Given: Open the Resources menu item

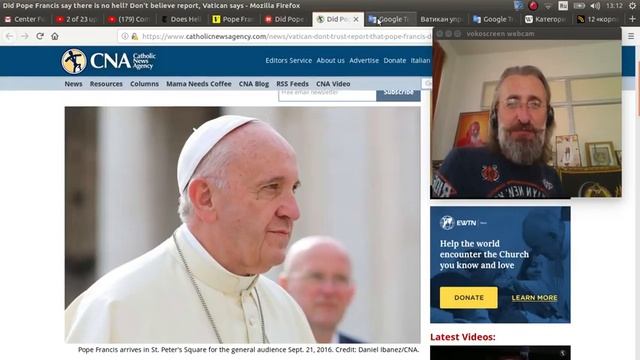Looking at the screenshot, I should [106, 84].
